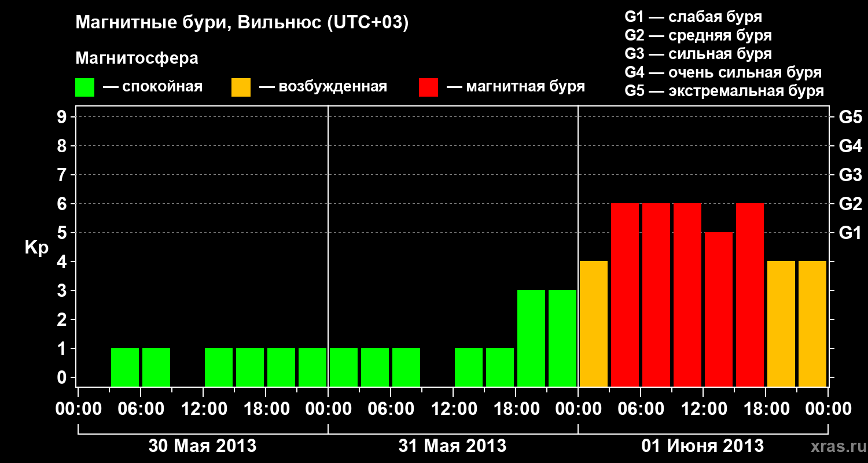Click the '30 Мая 2013' date label
This screenshot has height=463, width=868.
click(x=203, y=446)
